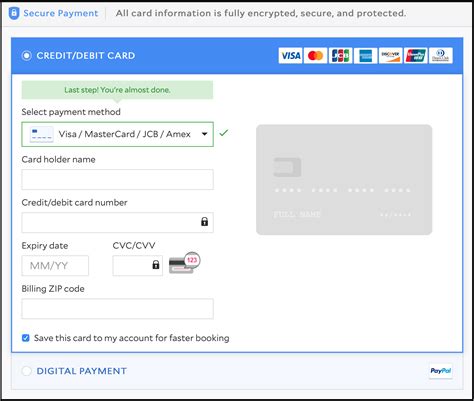This screenshot has width=474, height=401.
Task: Click the Card holder name label
Action: [x=58, y=159]
